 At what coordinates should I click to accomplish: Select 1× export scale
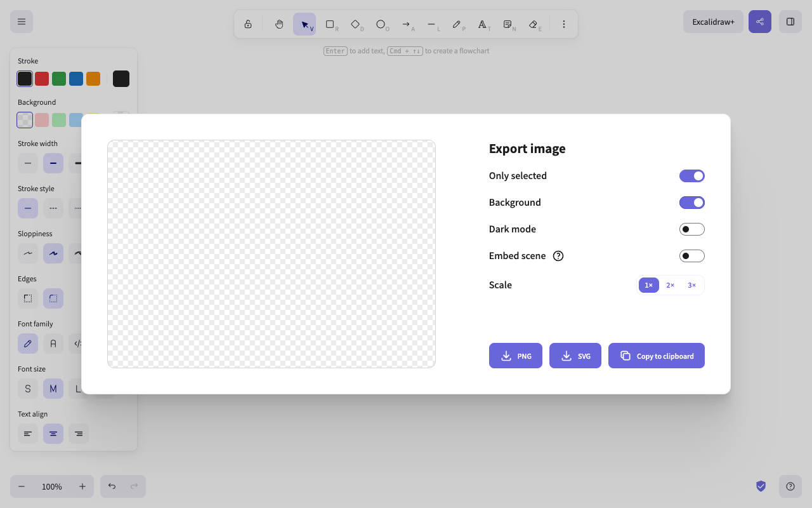click(649, 285)
